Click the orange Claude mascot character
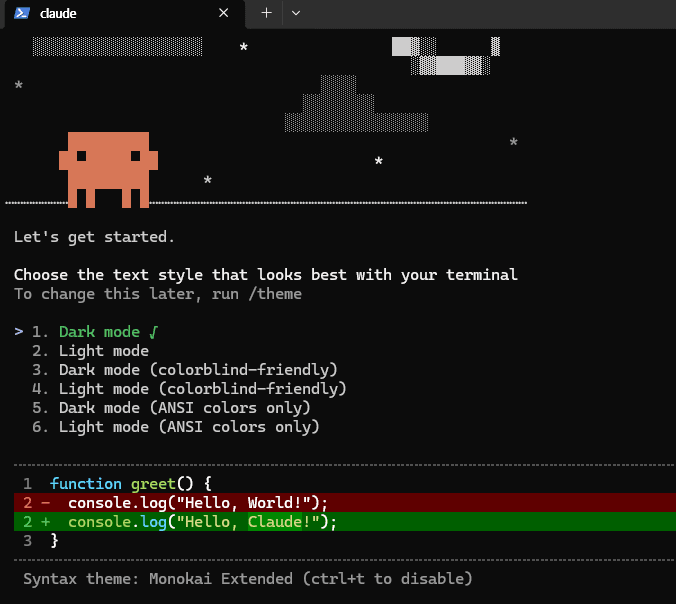Image resolution: width=676 pixels, height=604 pixels. [108, 168]
